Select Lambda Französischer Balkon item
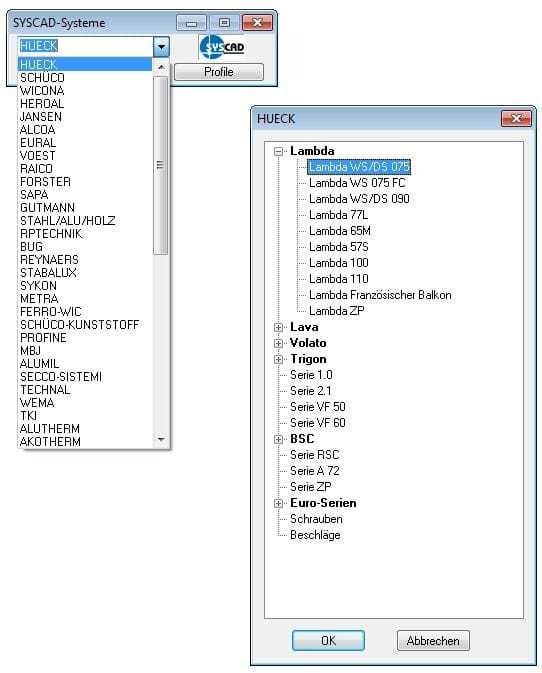 click(380, 295)
